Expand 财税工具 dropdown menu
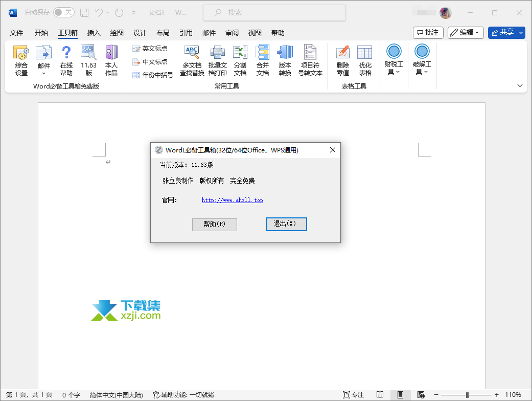Screen dimensions: 532x401 coord(394,60)
